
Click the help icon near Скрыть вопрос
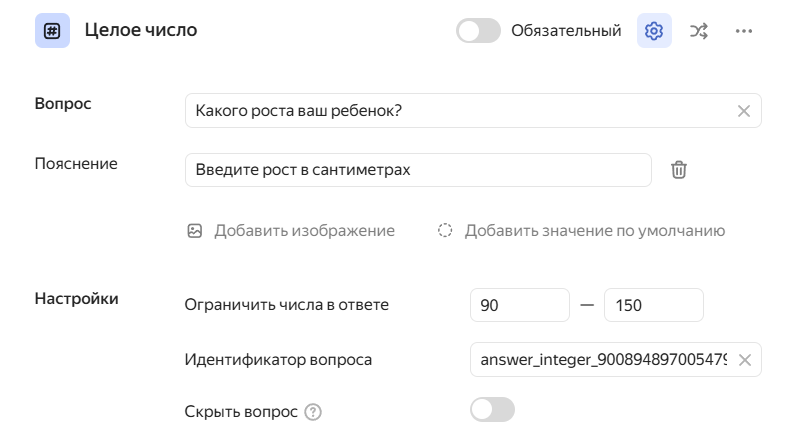[313, 411]
